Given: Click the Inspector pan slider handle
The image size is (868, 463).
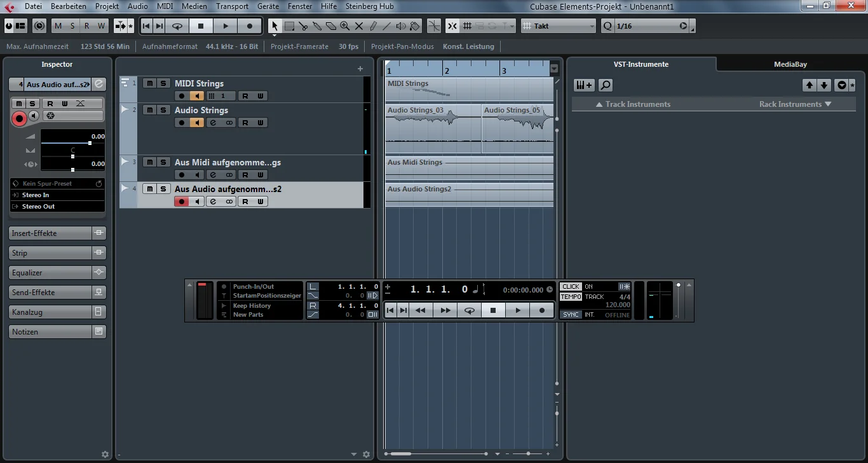Looking at the screenshot, I should coord(72,156).
